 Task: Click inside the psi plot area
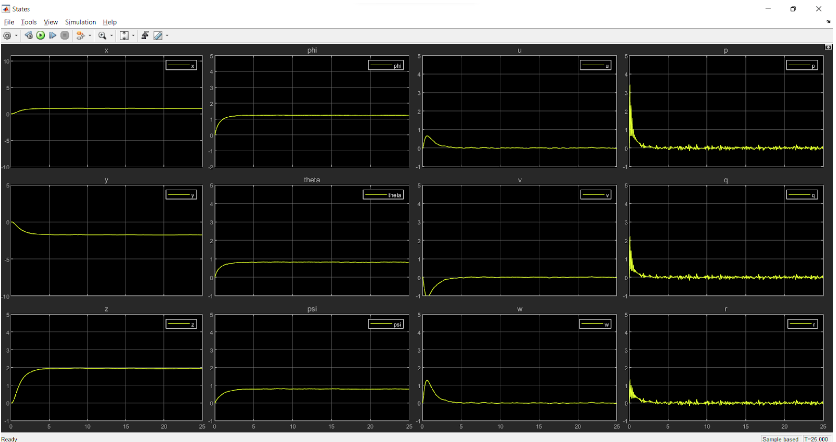[x=310, y=360]
